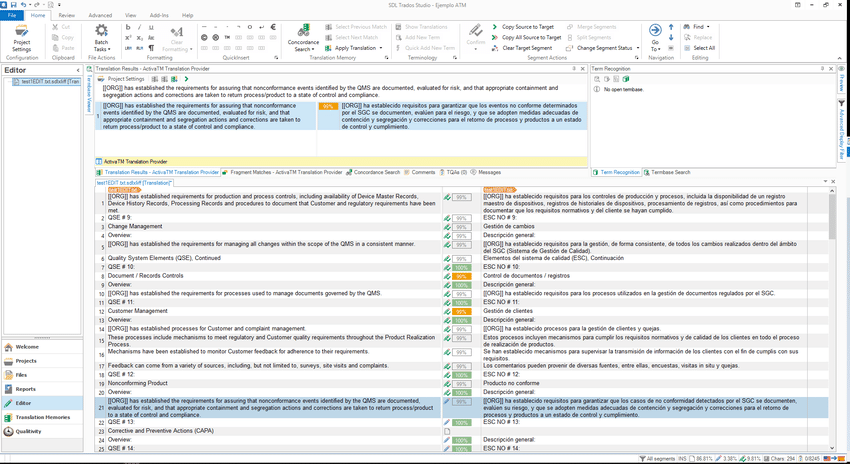
Task: Open the Find dropdown arrow
Action: [x=708, y=27]
